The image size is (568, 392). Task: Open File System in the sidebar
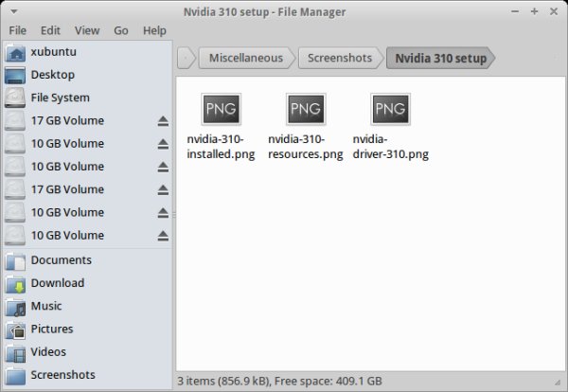point(87,98)
